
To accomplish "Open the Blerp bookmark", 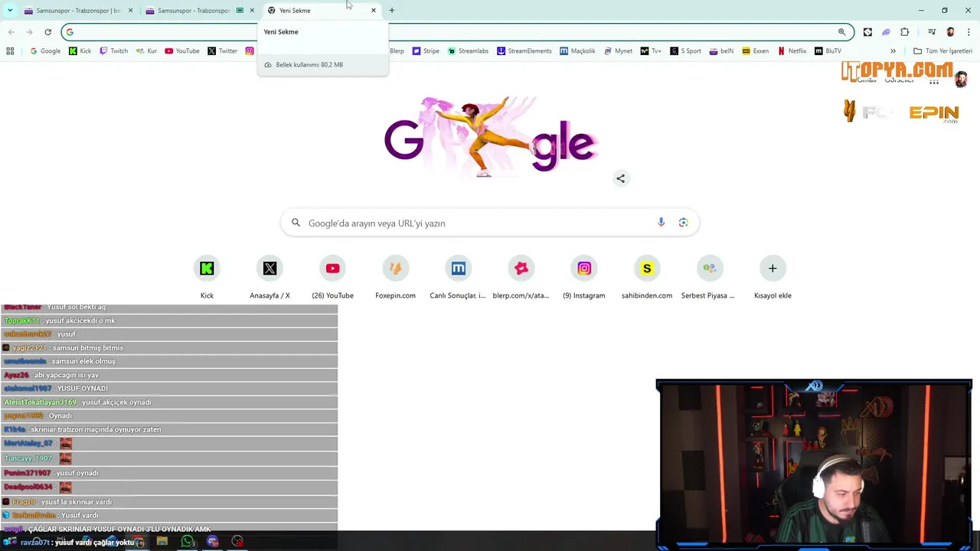I will coord(397,51).
